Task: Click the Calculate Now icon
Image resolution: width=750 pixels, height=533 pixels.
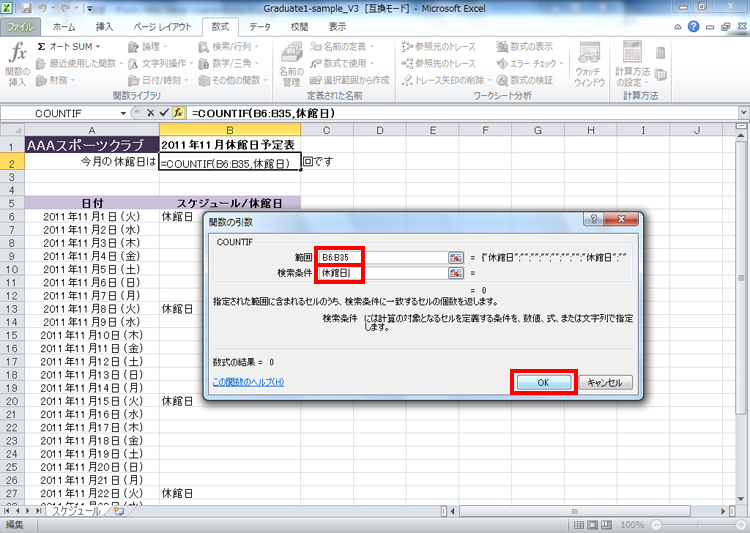Action: (661, 53)
